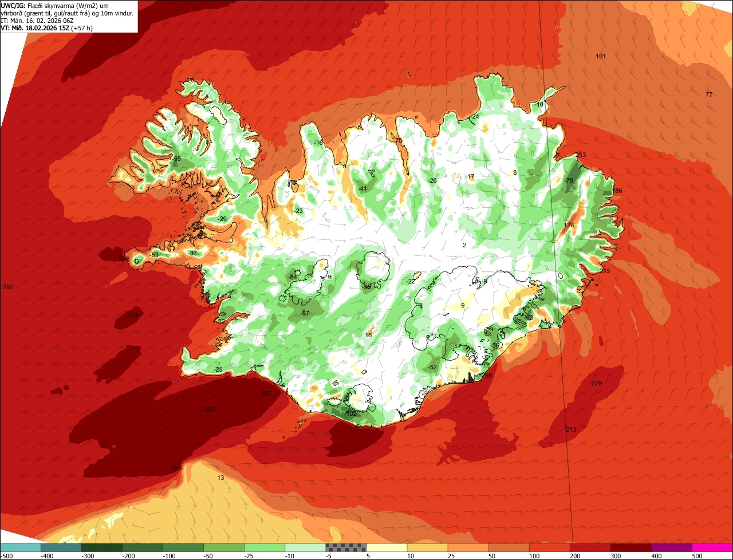The image size is (733, 560).
Task: Select the red-orange 100 to 200 swatch
Action: tap(549, 548)
